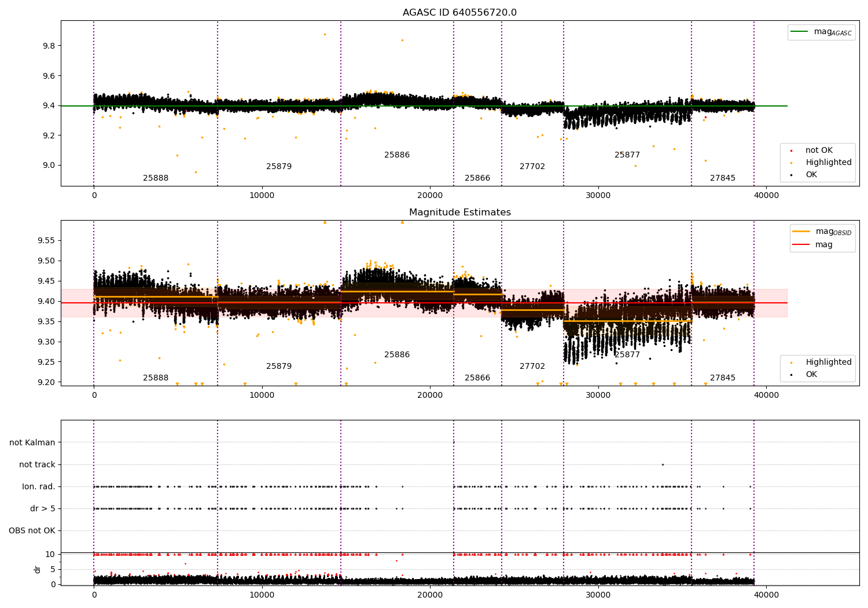Click the 'dr > 5' row label
This screenshot has height=608, width=868.
[43, 509]
